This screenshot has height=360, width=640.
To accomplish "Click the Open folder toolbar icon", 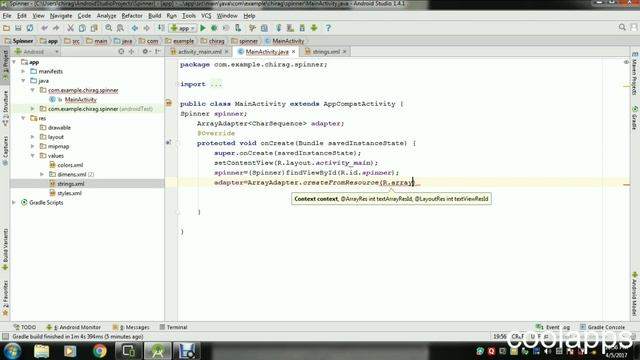I will tap(6, 28).
